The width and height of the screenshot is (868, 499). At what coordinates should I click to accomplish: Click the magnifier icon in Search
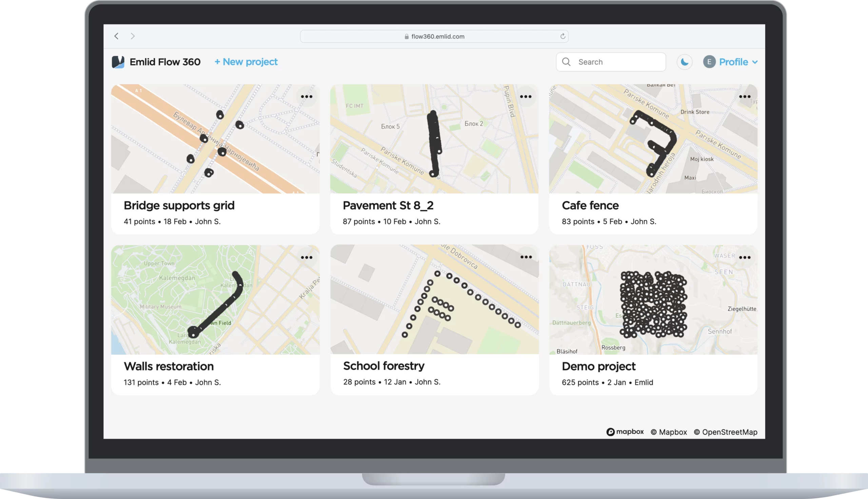point(567,62)
